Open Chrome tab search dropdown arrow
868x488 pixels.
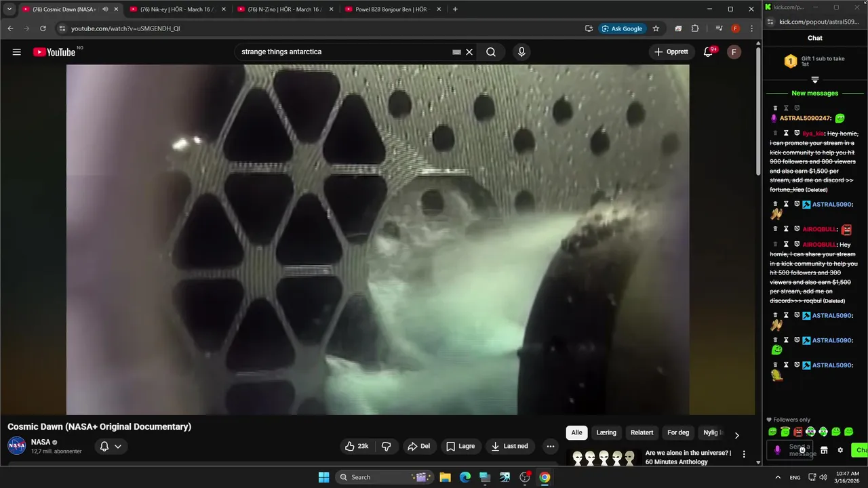click(x=9, y=9)
